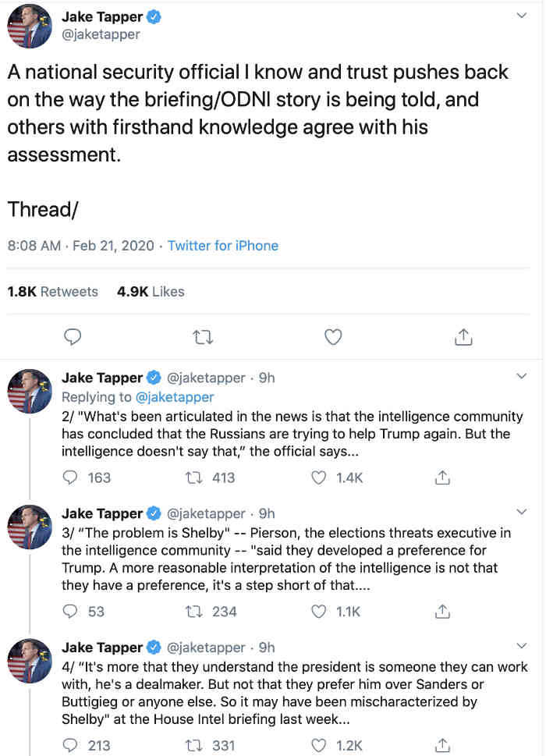Expand options chevron on tweet 3/
The image size is (546, 756).
521,512
